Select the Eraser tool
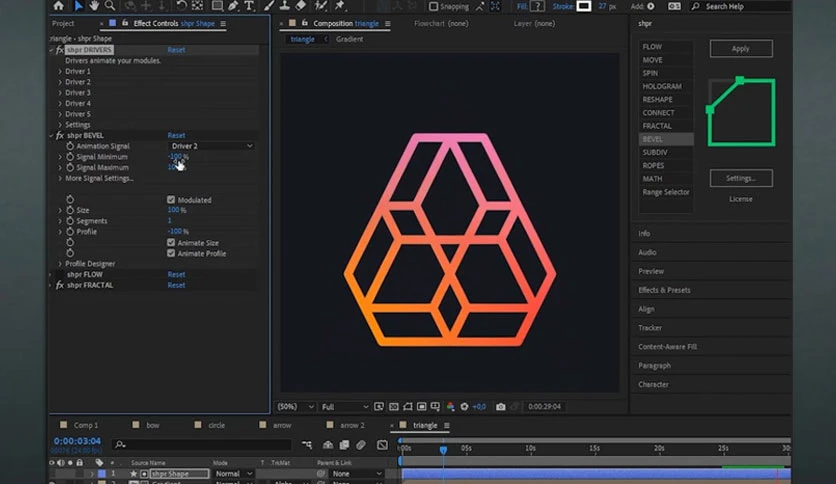This screenshot has height=484, width=836. (301, 6)
